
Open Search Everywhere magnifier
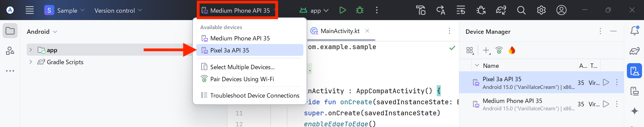click(x=521, y=10)
